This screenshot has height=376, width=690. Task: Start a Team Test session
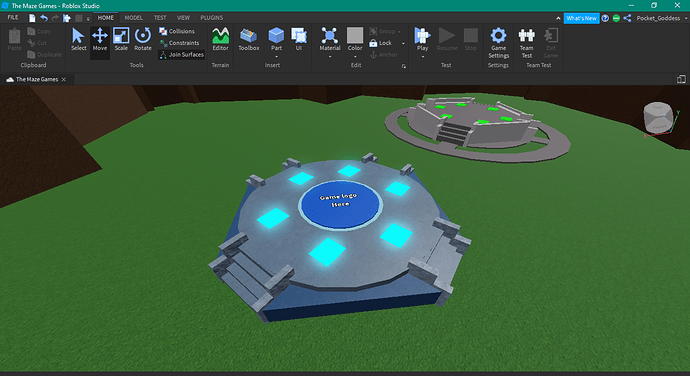pyautogui.click(x=526, y=43)
